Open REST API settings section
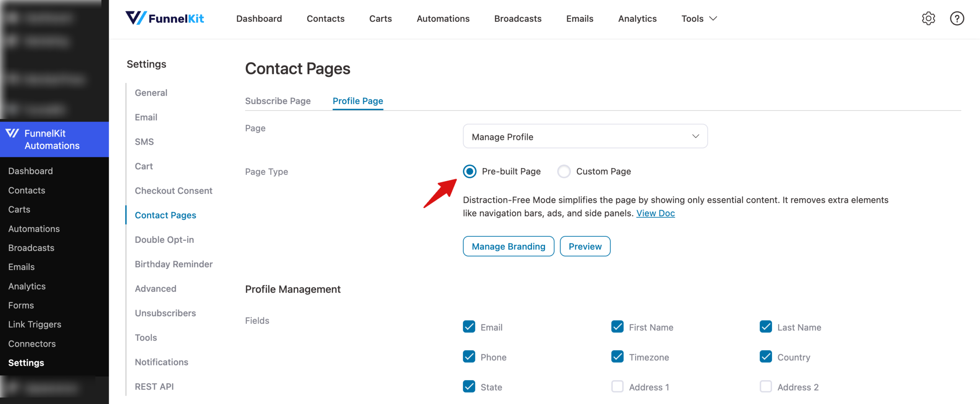This screenshot has width=980, height=404. 154,386
